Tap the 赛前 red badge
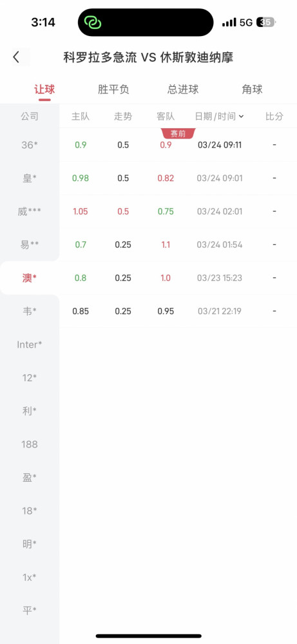Image resolution: width=297 pixels, height=644 pixels. tap(178, 133)
